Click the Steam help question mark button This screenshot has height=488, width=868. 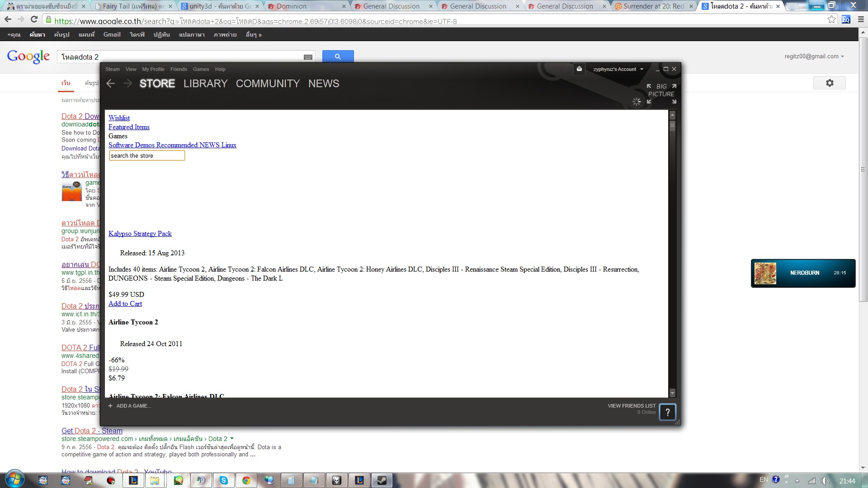click(x=667, y=412)
